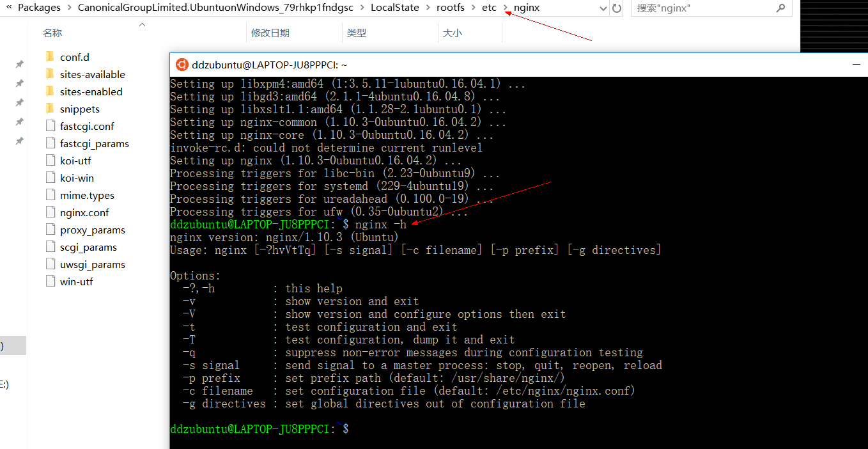The width and height of the screenshot is (868, 449).
Task: Expand the breadcrumb chevron after rootfs
Action: pyautogui.click(x=473, y=8)
